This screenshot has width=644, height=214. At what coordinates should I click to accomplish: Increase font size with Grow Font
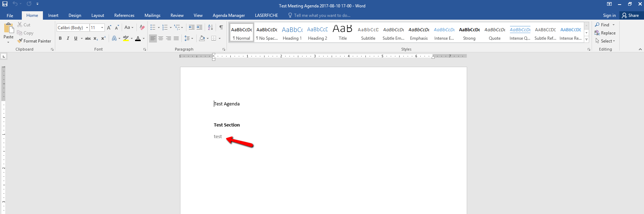coord(109,27)
